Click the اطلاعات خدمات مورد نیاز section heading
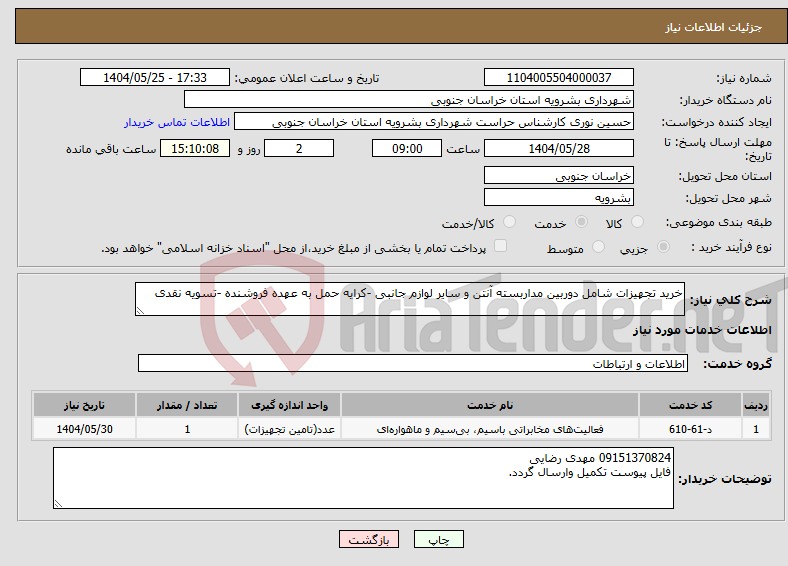 coord(702,330)
